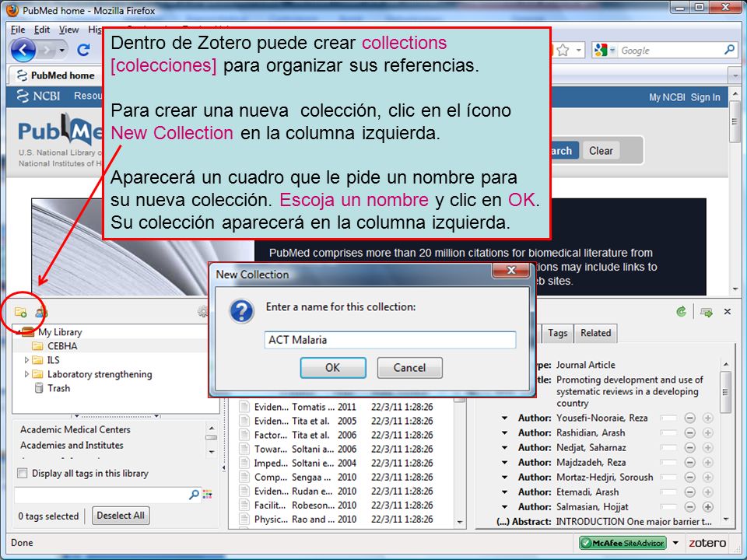The image size is (747, 560).
Task: Click the Locate green arrow icon
Action: click(707, 313)
